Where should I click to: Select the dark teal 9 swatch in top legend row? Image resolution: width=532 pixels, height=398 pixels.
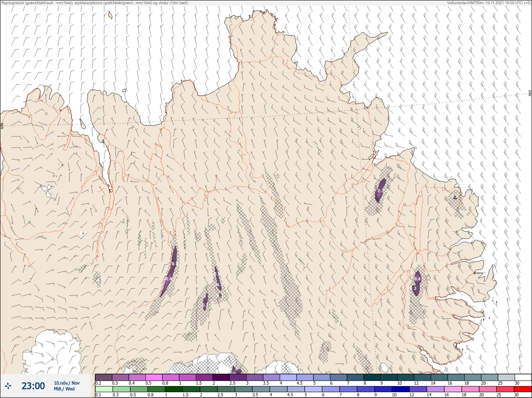point(389,377)
